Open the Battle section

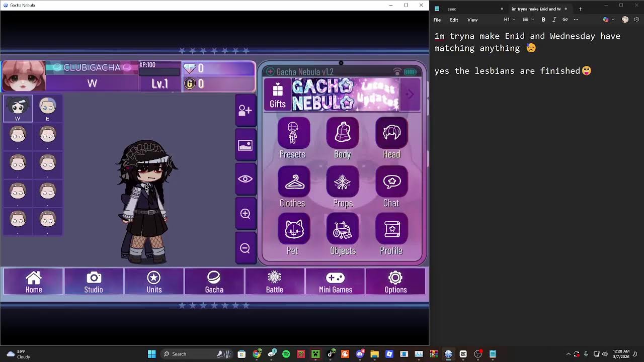pos(275,282)
